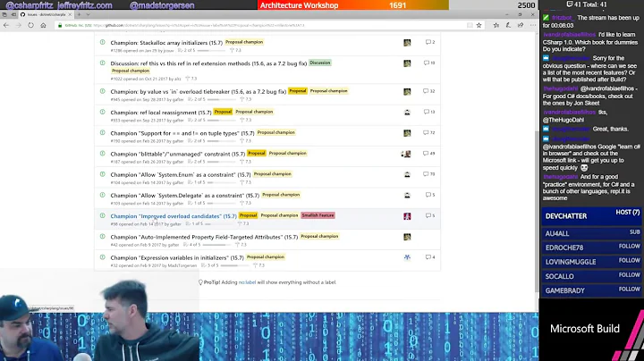The height and width of the screenshot is (361, 644).
Task: Click the Smallish Feature label
Action: 318,215
